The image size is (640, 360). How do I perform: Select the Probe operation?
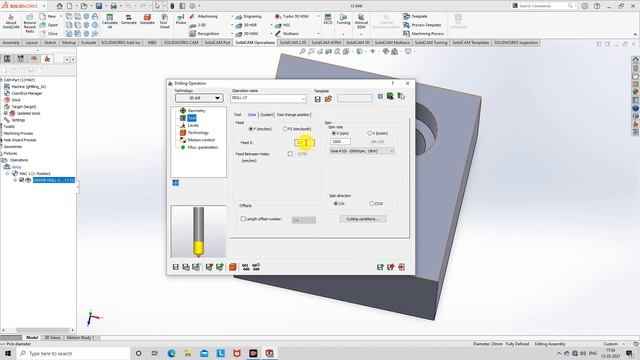181,19
